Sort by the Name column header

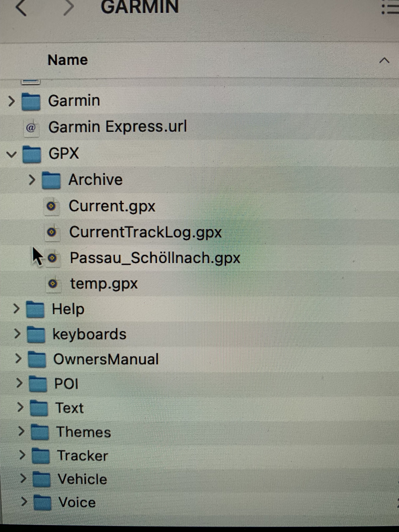(x=68, y=60)
